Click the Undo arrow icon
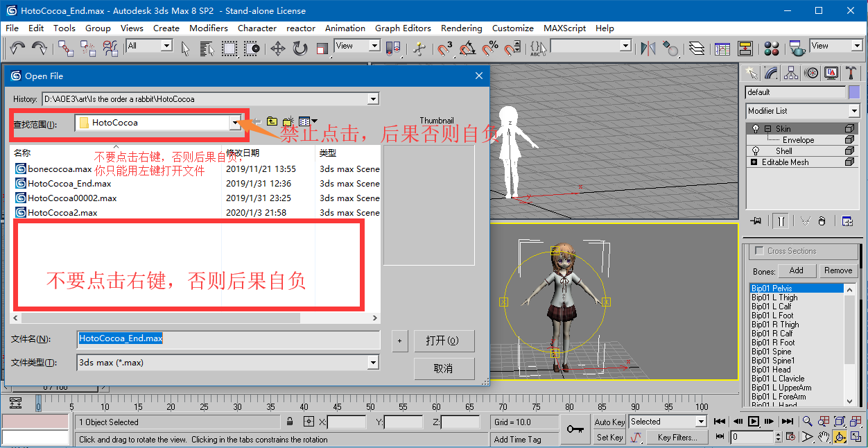 [x=17, y=48]
